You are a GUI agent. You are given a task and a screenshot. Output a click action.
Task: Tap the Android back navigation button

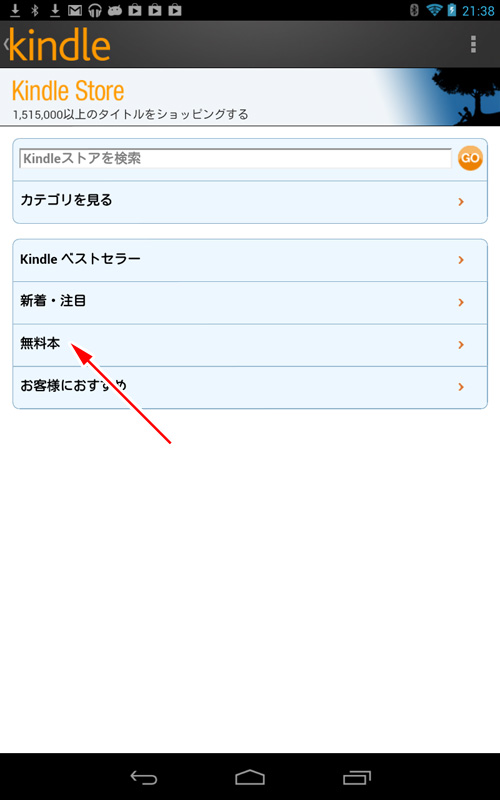click(x=144, y=778)
